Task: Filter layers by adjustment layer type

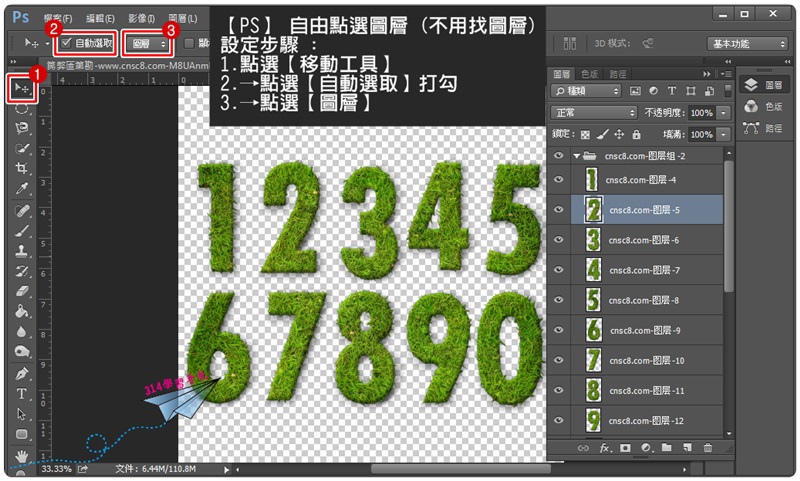Action: (654, 91)
